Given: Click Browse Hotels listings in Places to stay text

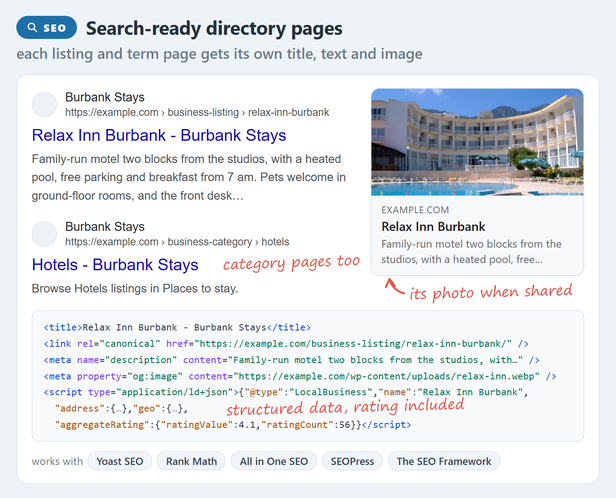Looking at the screenshot, I should pos(135,289).
